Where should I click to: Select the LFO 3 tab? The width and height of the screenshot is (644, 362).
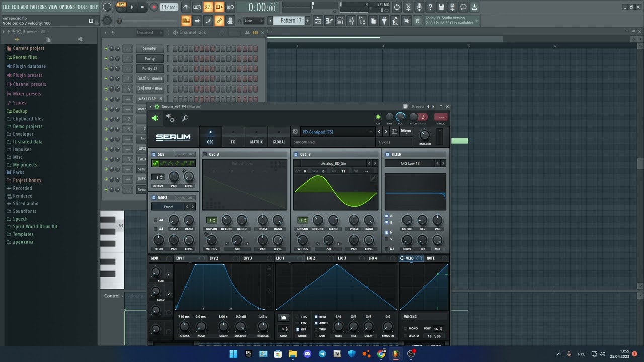click(342, 258)
